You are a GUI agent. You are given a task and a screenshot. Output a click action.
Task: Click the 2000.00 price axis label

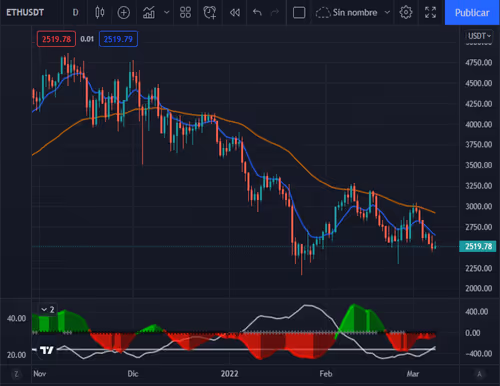pos(478,288)
